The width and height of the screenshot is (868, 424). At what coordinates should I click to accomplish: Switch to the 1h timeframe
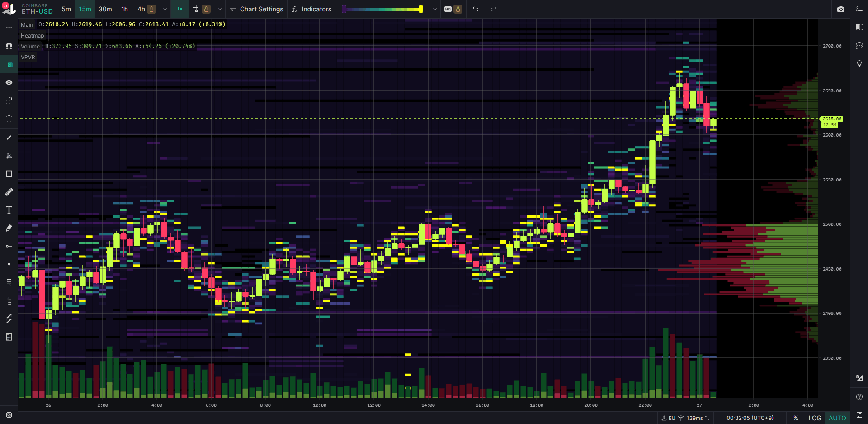(124, 9)
